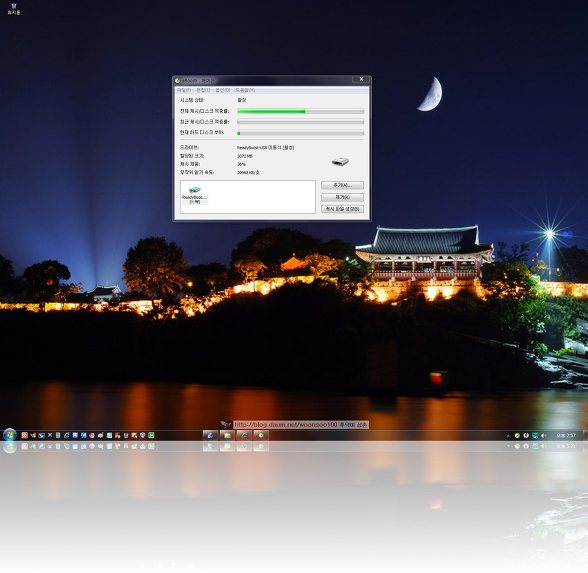Launch the colorful butterfly quick launch icon
The width and height of the screenshot is (588, 573).
33,435
